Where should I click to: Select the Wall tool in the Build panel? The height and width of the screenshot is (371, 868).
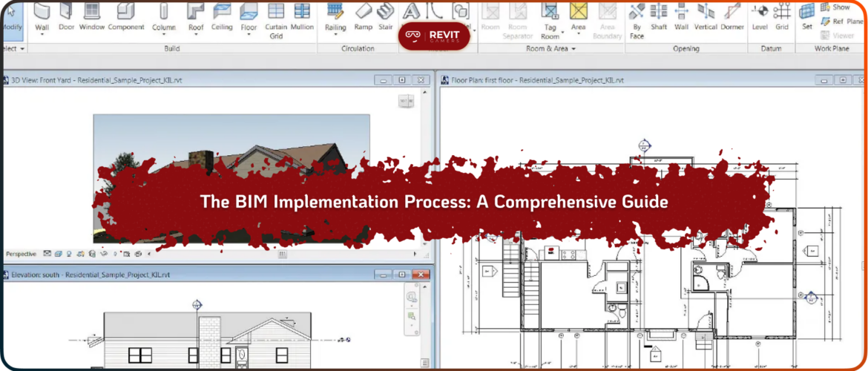[42, 18]
